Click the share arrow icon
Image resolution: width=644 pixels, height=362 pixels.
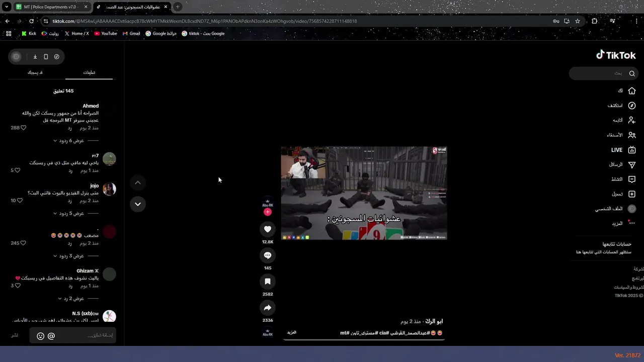click(x=268, y=308)
